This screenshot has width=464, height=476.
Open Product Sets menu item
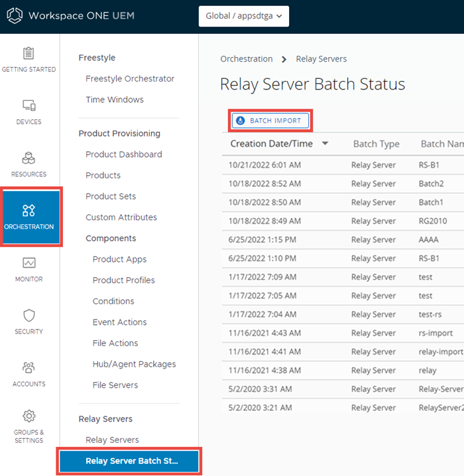pos(111,196)
